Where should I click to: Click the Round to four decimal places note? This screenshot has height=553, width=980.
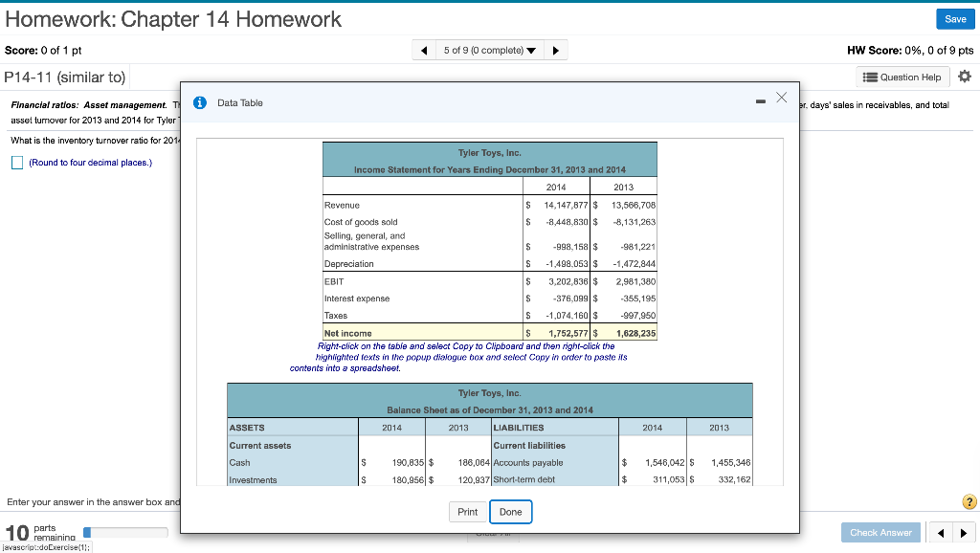91,163
